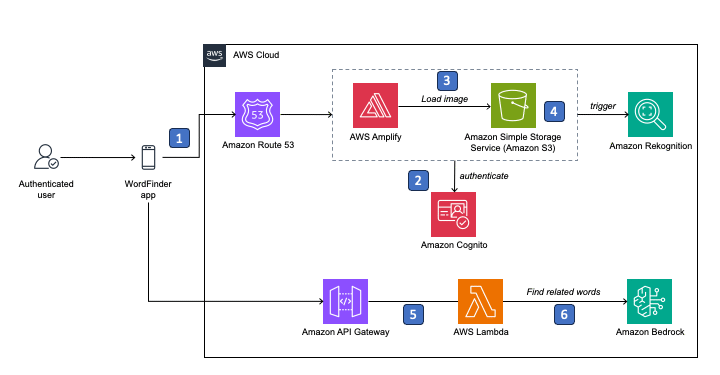Select the AWS Amplify icon
This screenshot has height=375, width=720.
pos(375,106)
